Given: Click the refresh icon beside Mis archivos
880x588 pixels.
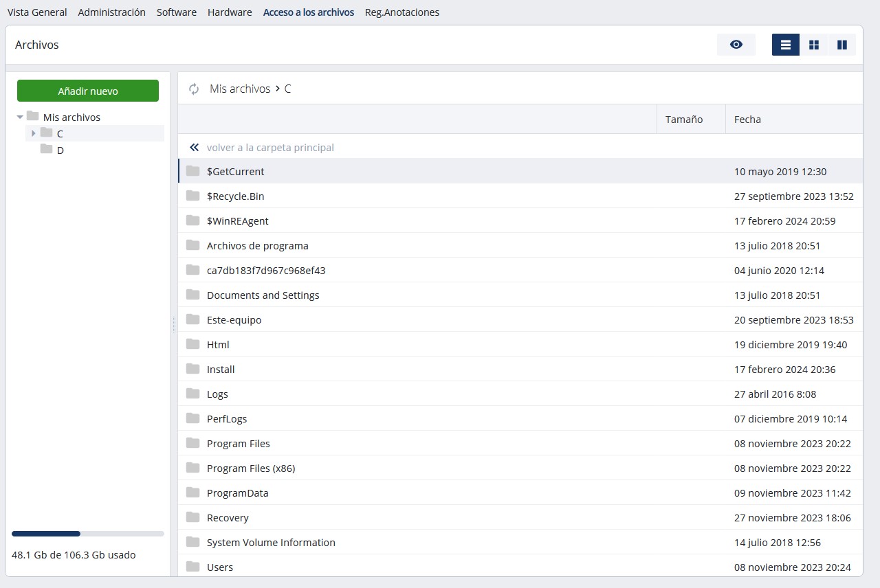Looking at the screenshot, I should (x=194, y=89).
